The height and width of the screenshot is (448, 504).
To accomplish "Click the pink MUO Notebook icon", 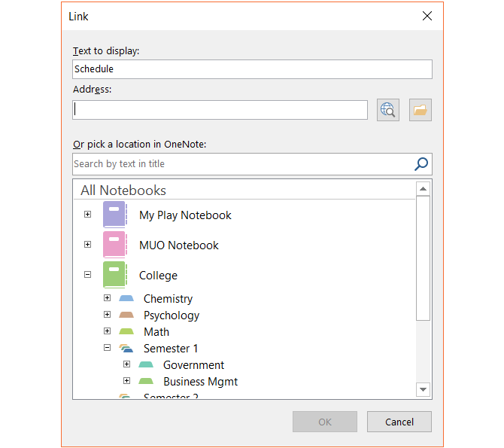I will [115, 245].
